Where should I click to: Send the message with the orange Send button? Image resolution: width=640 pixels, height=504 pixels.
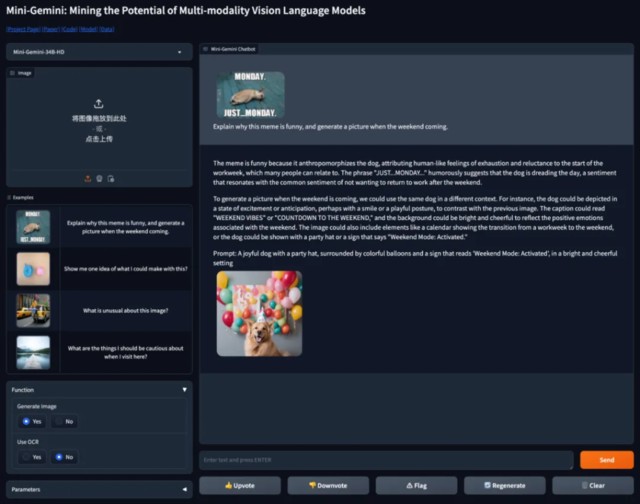tap(607, 460)
